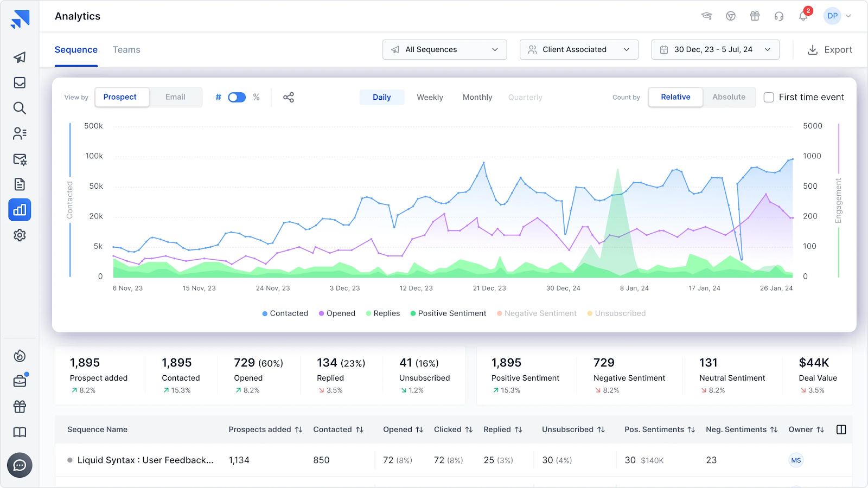Open the support headset icon in the header
This screenshot has height=488, width=868.
point(778,16)
